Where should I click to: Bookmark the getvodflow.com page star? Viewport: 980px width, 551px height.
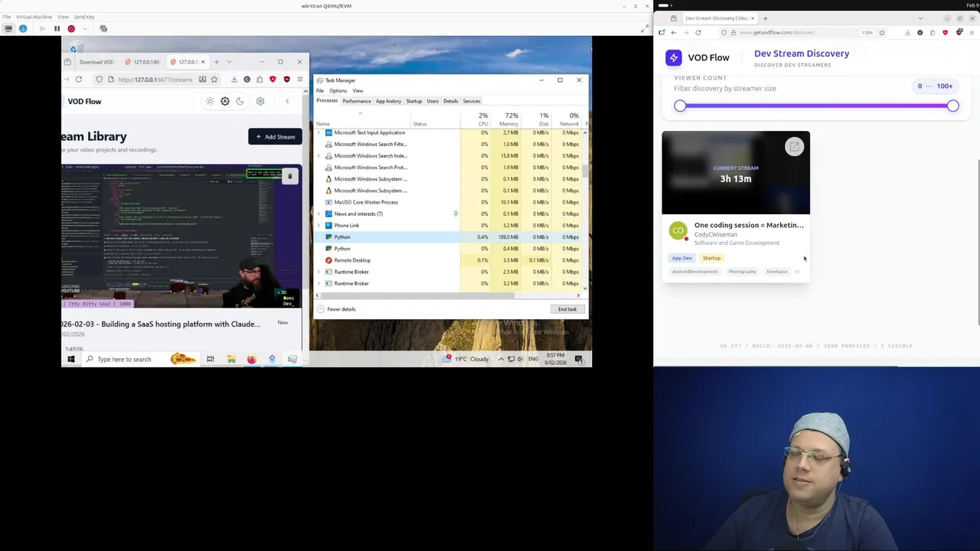[x=882, y=33]
